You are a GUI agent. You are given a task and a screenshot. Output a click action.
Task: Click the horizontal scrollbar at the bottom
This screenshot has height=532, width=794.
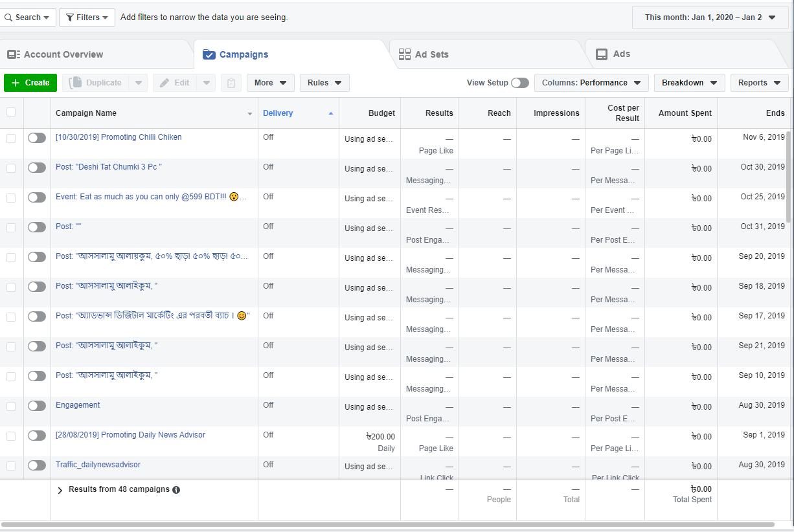(x=387, y=524)
